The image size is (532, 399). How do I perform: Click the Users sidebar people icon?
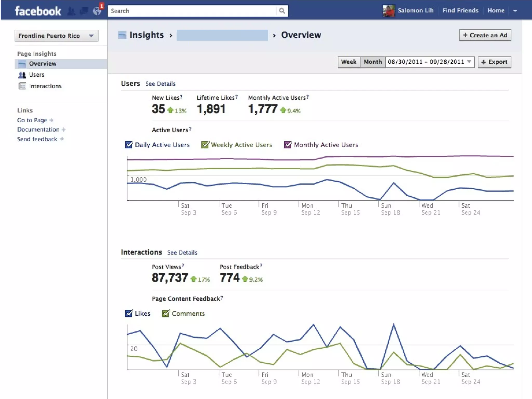pos(22,75)
